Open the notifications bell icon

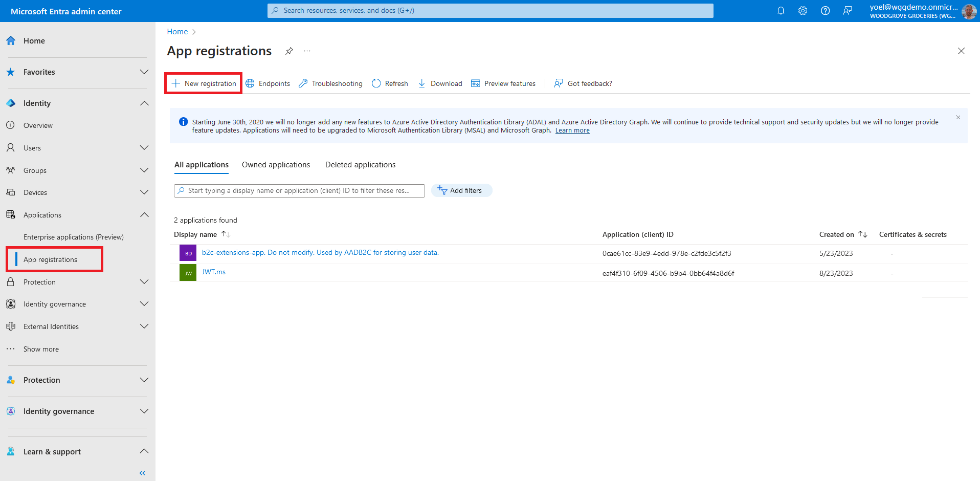(781, 11)
